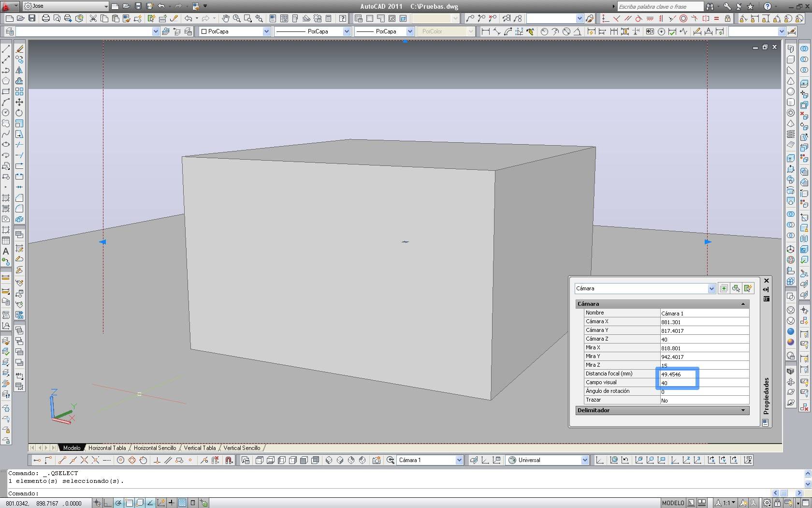Switch to the Modelo tab

(72, 448)
